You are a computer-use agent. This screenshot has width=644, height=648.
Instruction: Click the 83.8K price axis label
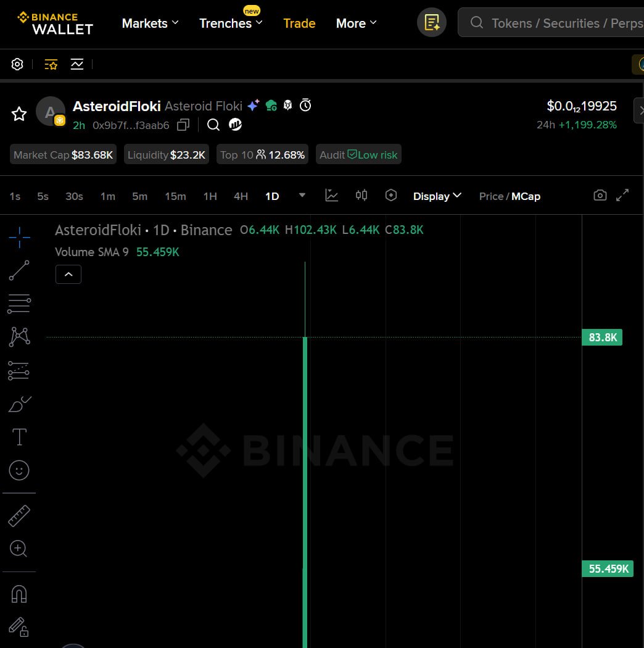click(602, 337)
